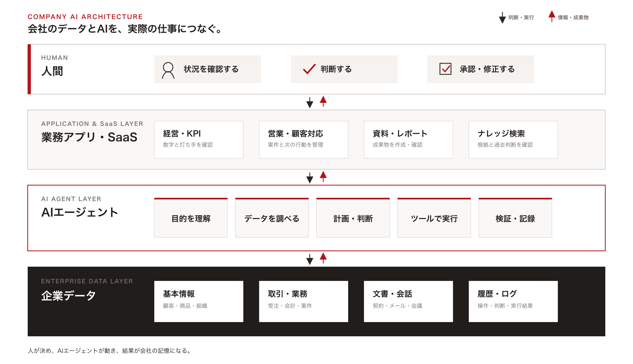Select the 承認・修正する card
633x364 pixels.
[481, 69]
